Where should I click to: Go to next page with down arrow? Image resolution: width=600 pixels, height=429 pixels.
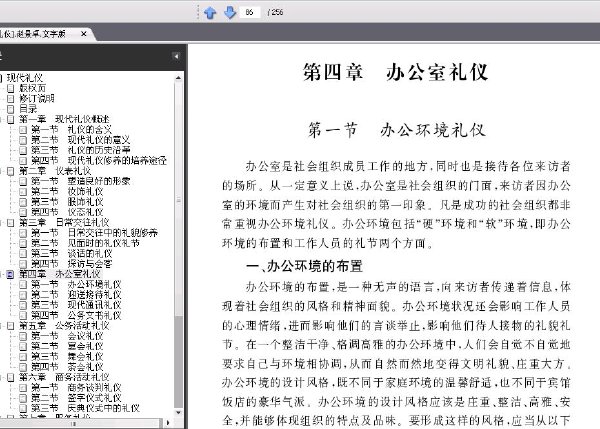(230, 13)
